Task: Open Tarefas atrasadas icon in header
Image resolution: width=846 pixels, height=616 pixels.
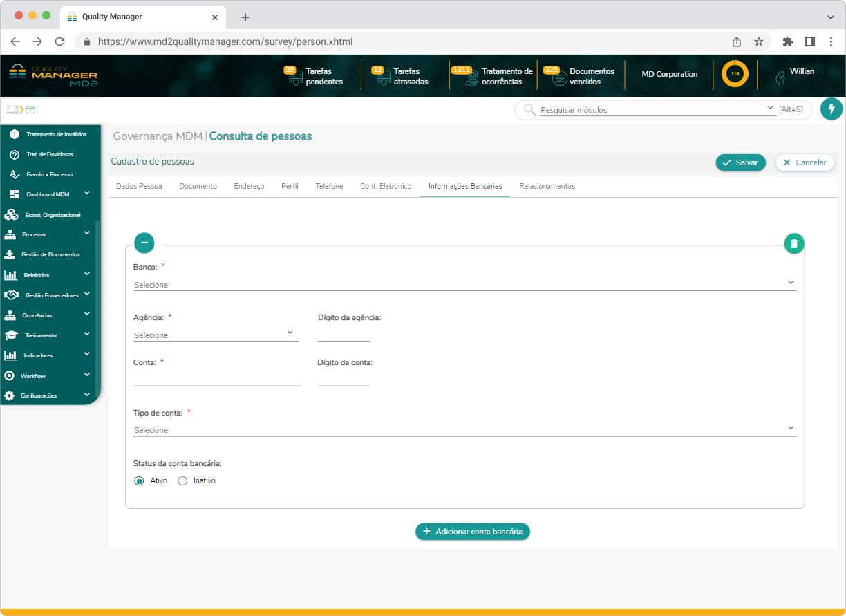Action: coord(383,77)
